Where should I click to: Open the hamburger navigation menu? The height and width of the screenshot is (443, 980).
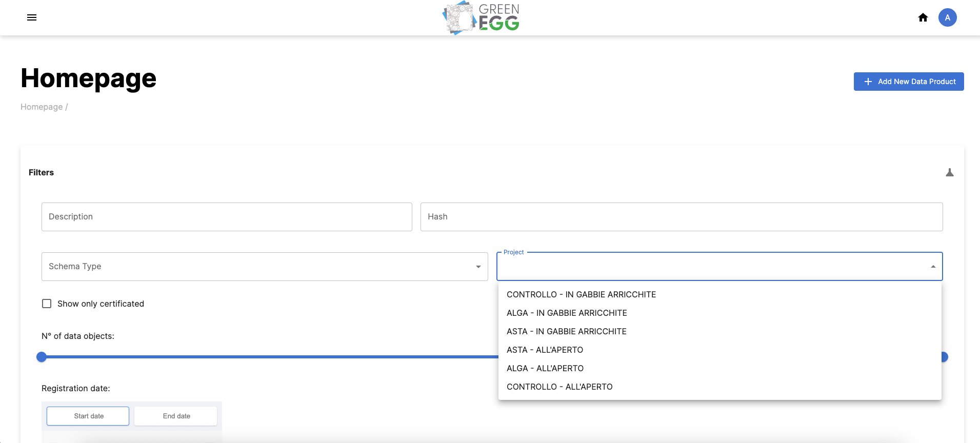(x=32, y=17)
